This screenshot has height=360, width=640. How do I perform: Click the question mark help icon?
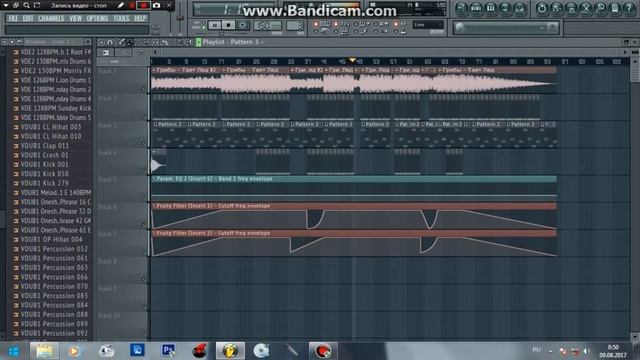click(629, 8)
